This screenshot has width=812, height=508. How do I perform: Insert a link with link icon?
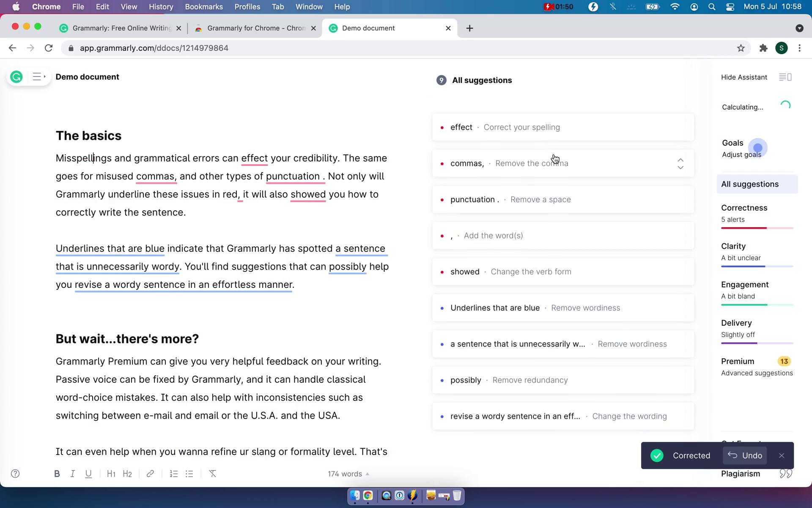click(x=150, y=474)
